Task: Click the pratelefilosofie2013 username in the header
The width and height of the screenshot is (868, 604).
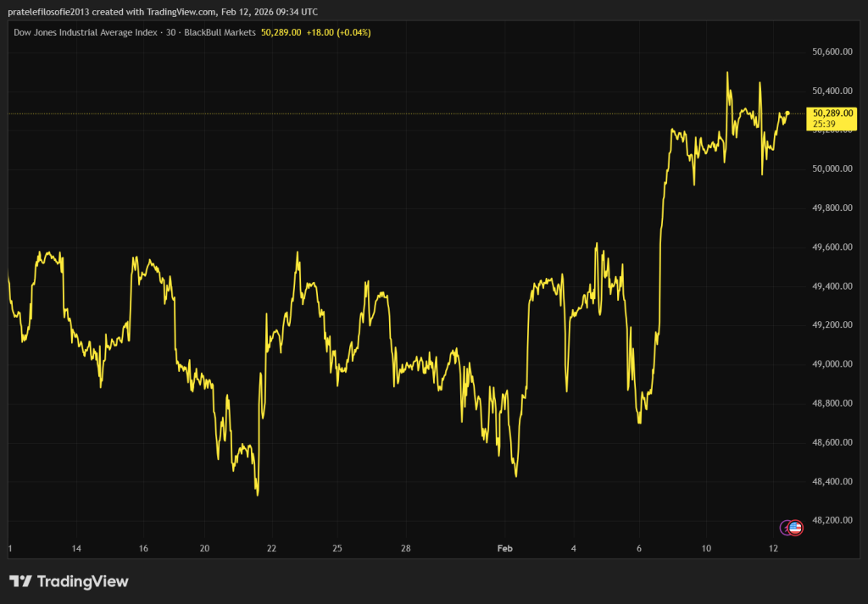Action: point(54,11)
